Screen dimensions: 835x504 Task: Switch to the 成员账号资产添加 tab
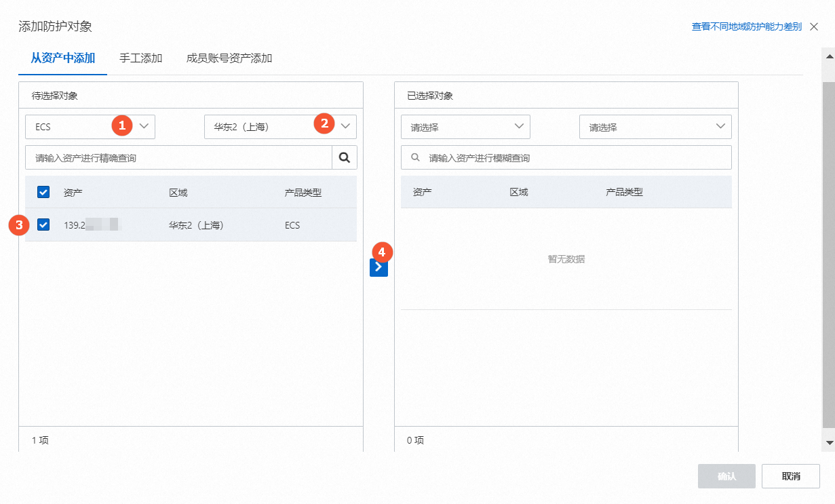(x=229, y=58)
